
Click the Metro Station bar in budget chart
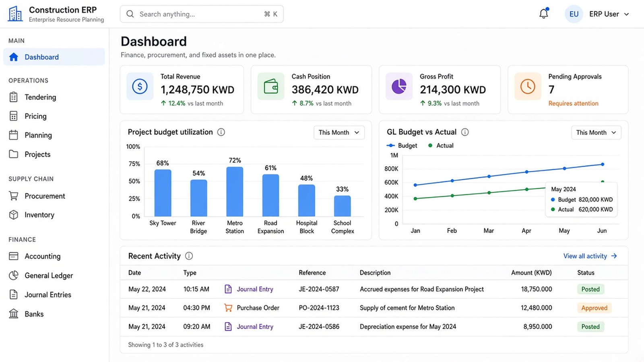click(235, 191)
